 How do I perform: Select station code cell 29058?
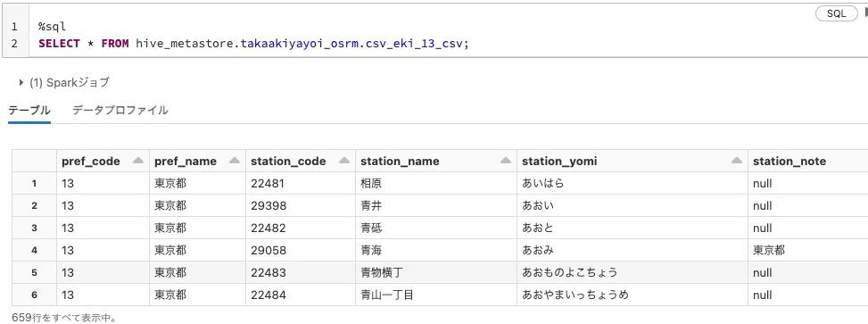coord(301,250)
